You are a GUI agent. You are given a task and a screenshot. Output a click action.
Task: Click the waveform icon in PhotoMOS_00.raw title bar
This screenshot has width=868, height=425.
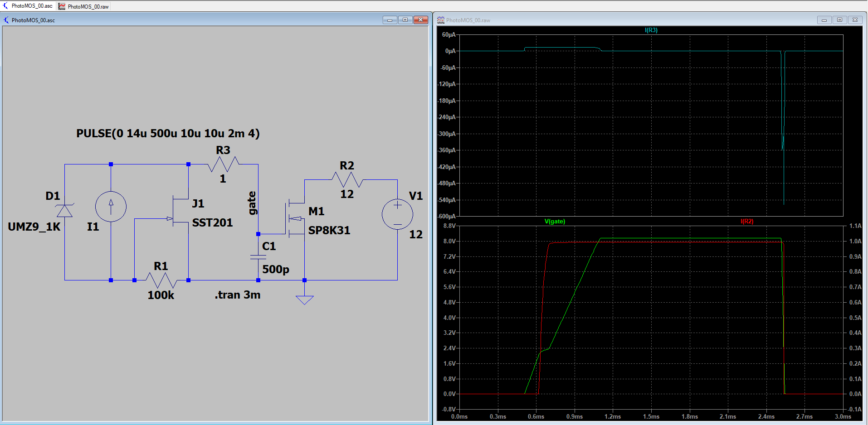[x=441, y=20]
